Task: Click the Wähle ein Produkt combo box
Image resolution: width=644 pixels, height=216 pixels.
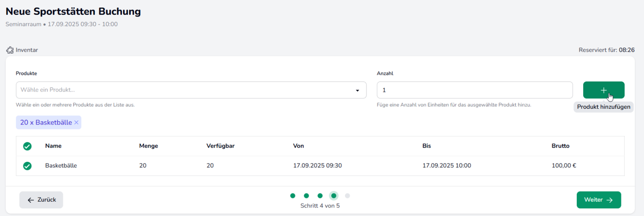Action: pos(191,90)
